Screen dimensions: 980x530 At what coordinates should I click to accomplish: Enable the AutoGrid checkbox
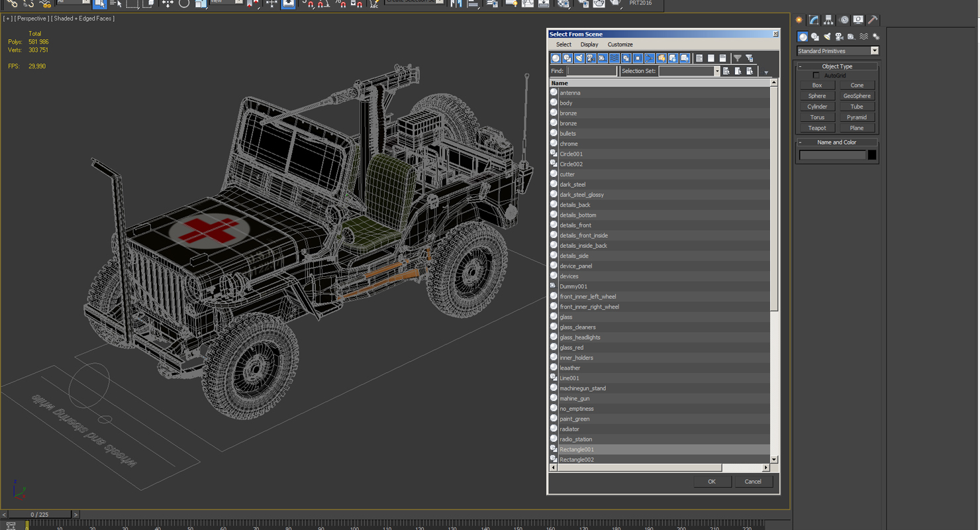(x=816, y=76)
